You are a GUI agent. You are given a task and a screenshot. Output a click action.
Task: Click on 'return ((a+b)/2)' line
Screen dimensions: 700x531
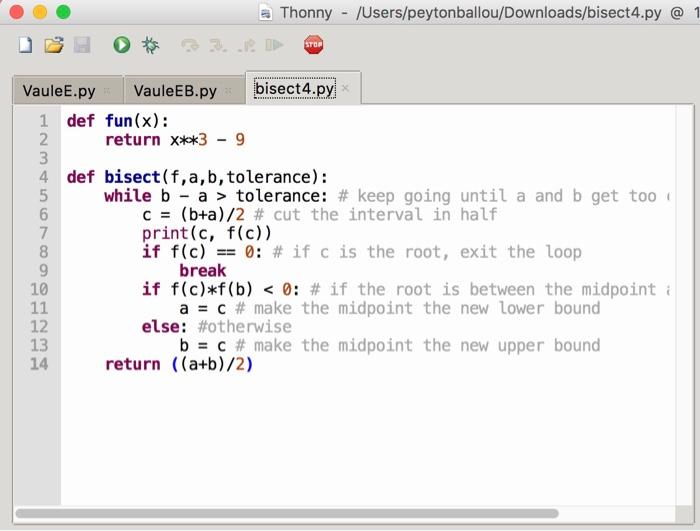(x=179, y=364)
